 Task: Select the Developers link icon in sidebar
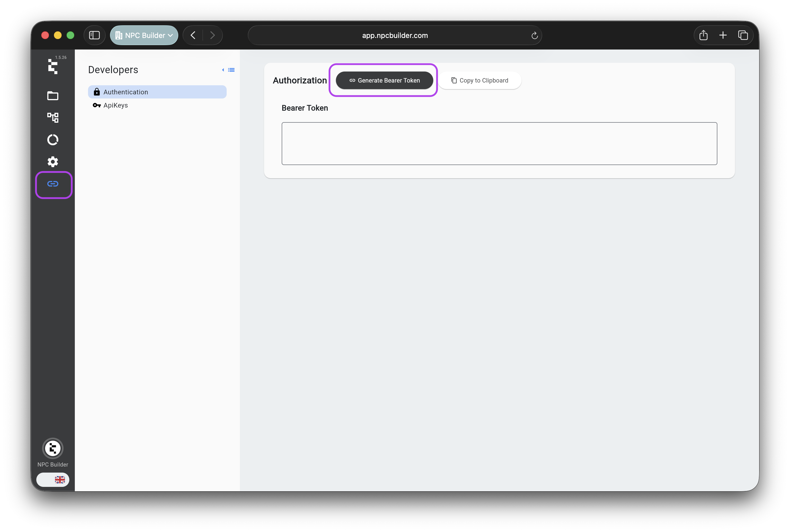point(53,184)
